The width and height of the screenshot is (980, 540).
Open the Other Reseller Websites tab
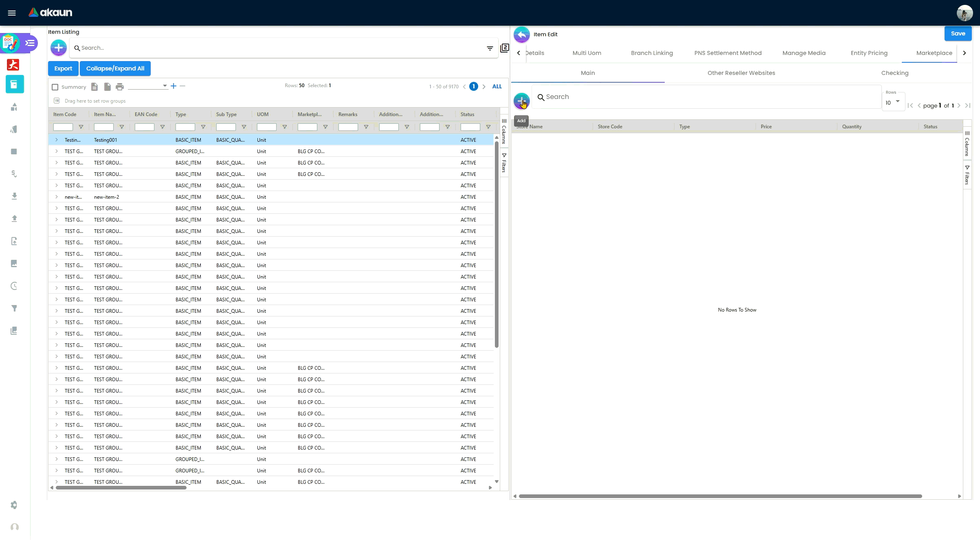[x=741, y=73]
